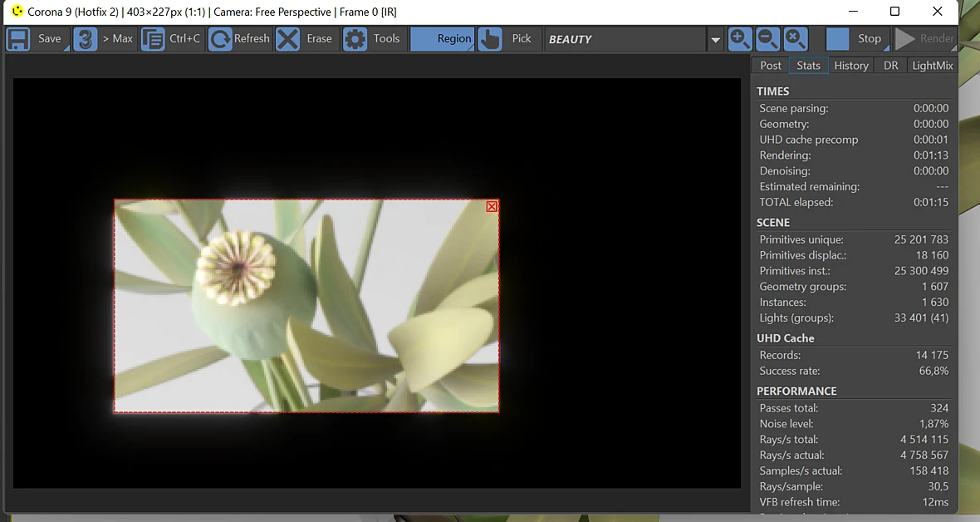Image resolution: width=980 pixels, height=522 pixels.
Task: Remove the render region via red X
Action: [x=492, y=206]
